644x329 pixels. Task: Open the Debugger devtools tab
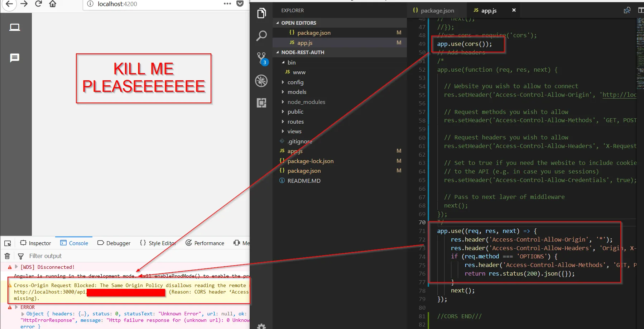114,243
